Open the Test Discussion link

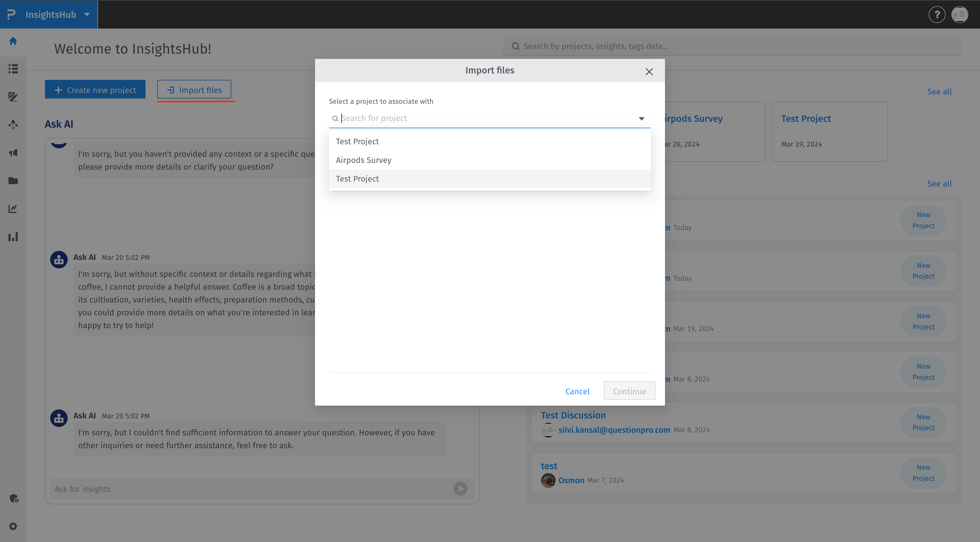[x=573, y=415]
